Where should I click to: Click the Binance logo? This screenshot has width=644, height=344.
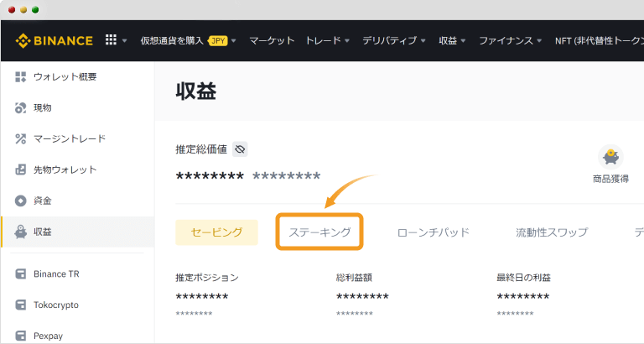54,40
